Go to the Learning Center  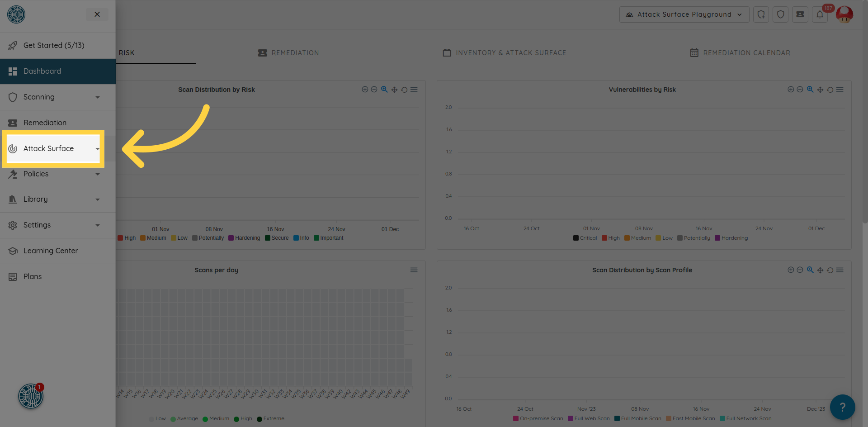click(x=51, y=251)
